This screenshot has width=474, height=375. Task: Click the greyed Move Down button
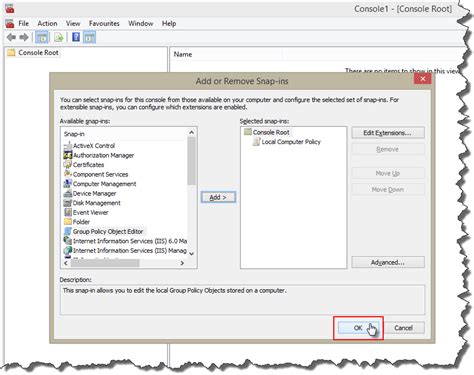(388, 190)
